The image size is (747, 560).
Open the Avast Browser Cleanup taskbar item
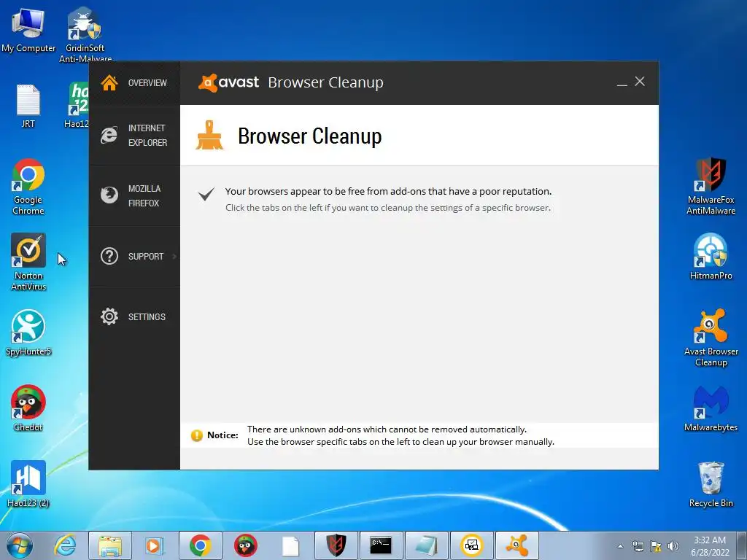517,545
